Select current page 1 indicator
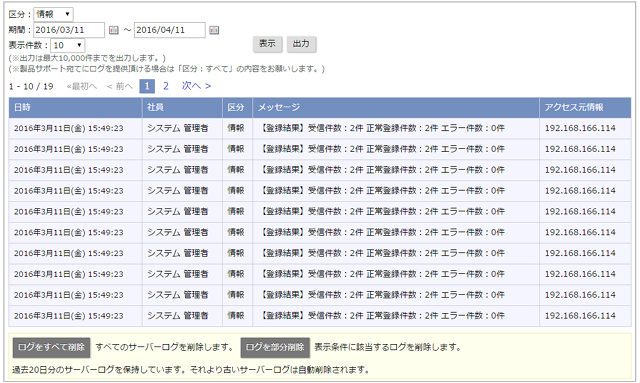 coord(147,86)
